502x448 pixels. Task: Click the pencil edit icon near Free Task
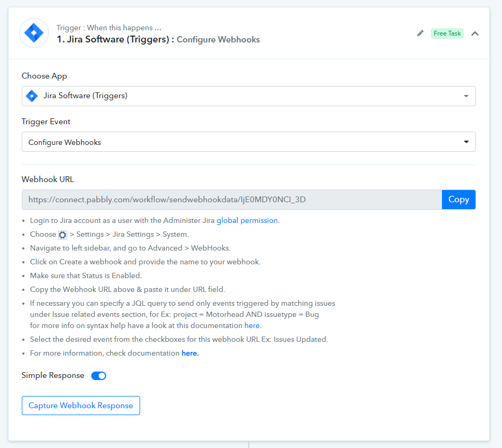point(420,33)
